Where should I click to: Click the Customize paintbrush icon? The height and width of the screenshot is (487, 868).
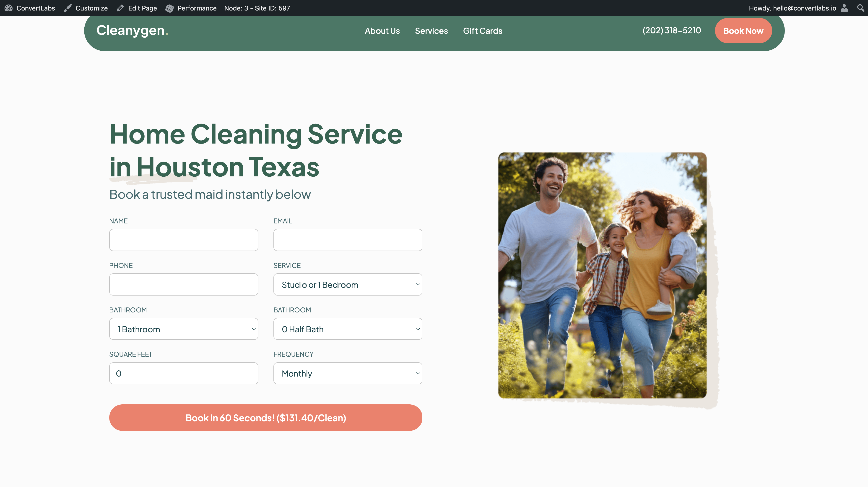[x=68, y=8]
